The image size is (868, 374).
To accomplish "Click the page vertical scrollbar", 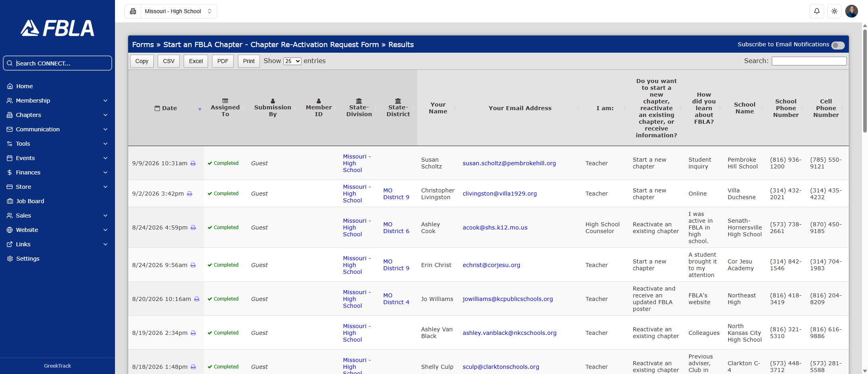I will click(x=865, y=80).
